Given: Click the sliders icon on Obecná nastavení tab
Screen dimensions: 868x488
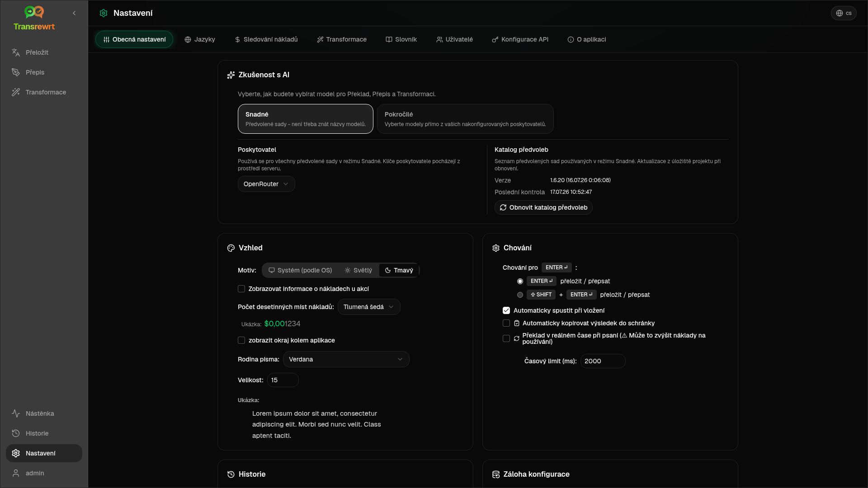Looking at the screenshot, I should [x=106, y=40].
